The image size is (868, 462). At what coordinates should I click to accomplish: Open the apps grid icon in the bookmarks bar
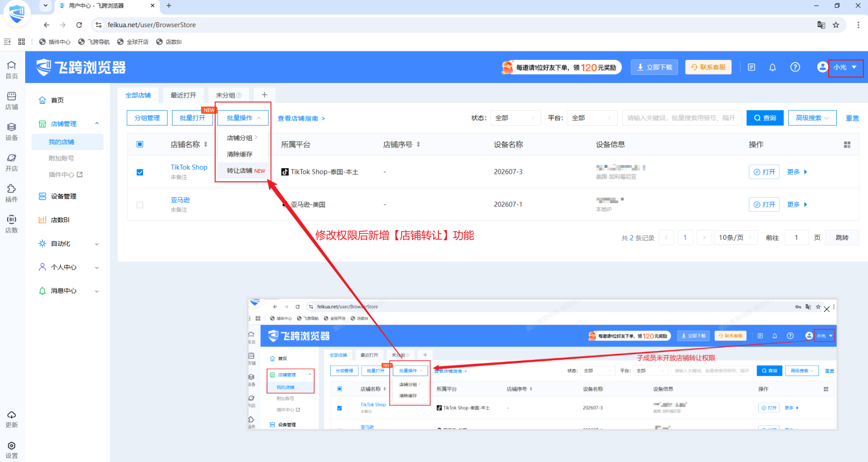point(21,42)
